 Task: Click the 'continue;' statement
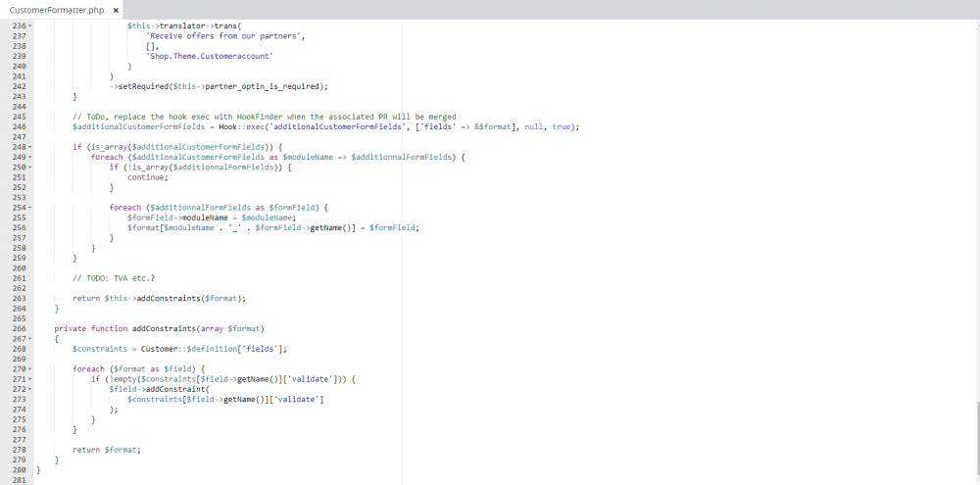click(148, 177)
